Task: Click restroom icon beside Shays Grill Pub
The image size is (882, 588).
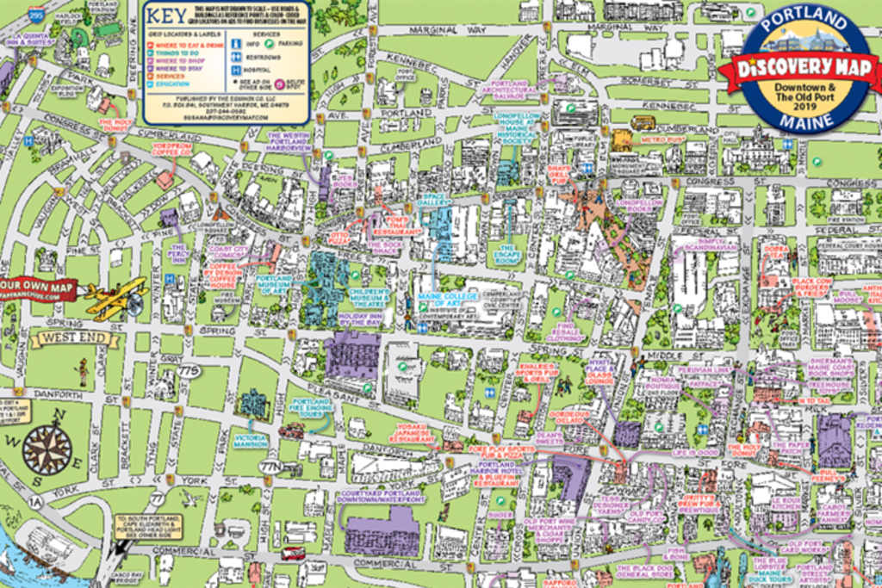Action: (587, 168)
